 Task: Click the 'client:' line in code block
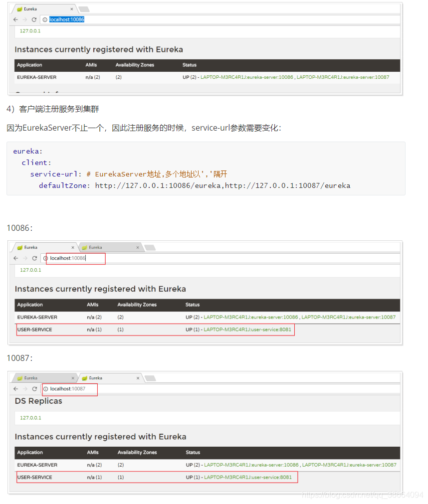[36, 163]
